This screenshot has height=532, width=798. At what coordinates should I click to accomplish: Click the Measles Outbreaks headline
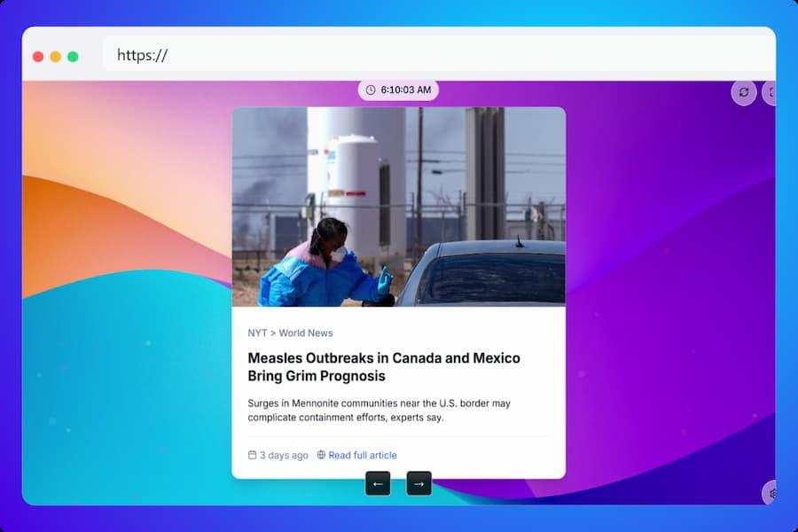coord(384,367)
